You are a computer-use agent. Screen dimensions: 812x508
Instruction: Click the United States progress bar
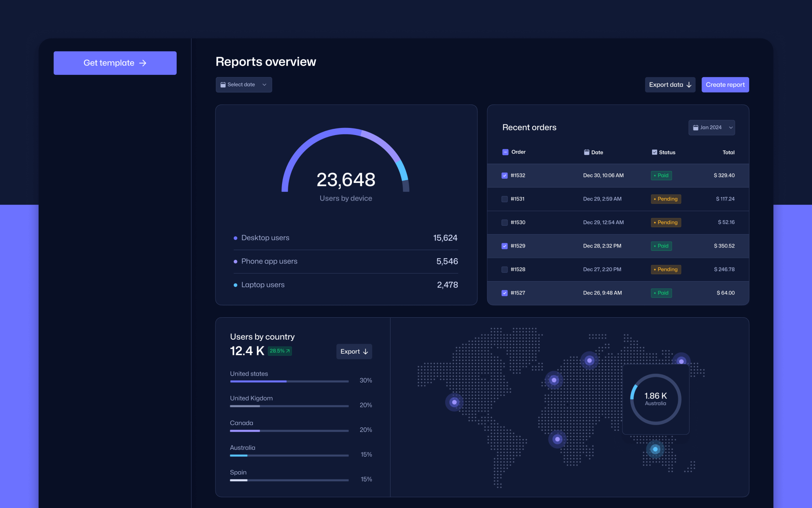click(x=289, y=381)
